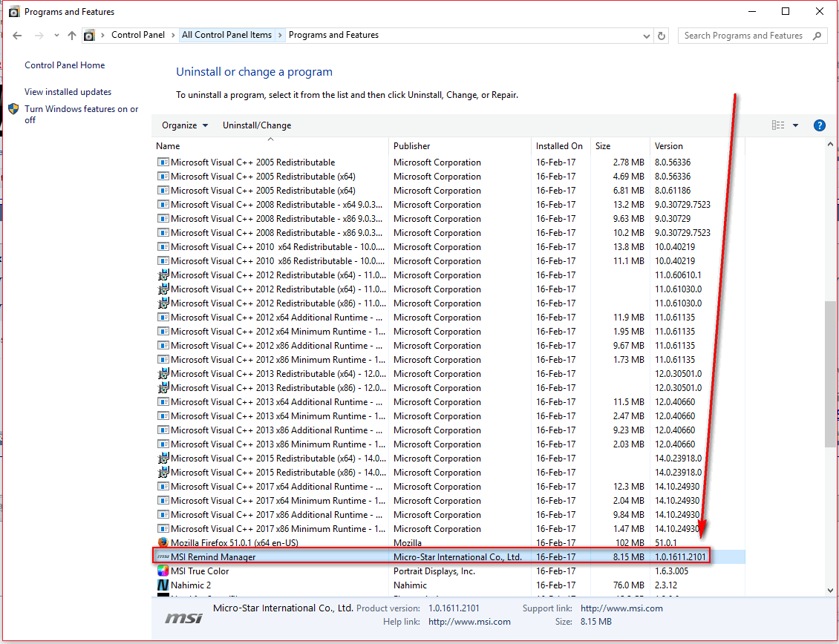Click icon of Visual C++ 2008 Redistributable x64
The height and width of the screenshot is (644, 839).
click(x=163, y=204)
